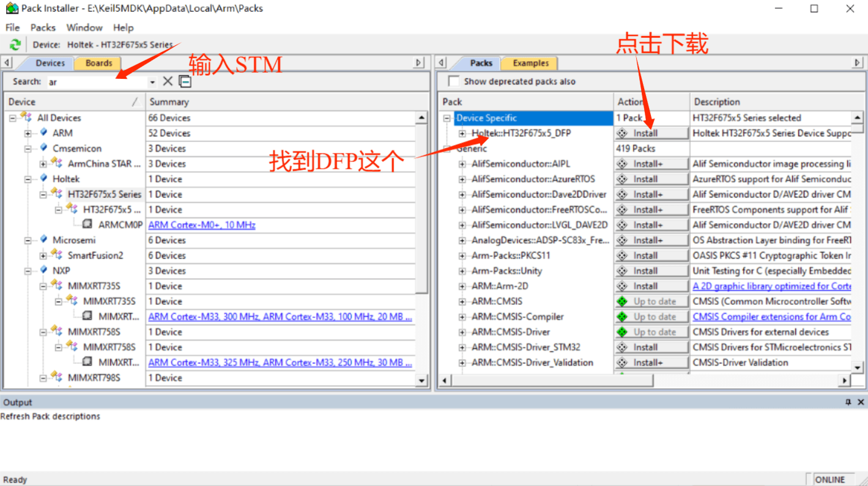Install the Holtek::HT32F675x5_DFP pack
The image size is (868, 486).
pos(651,133)
